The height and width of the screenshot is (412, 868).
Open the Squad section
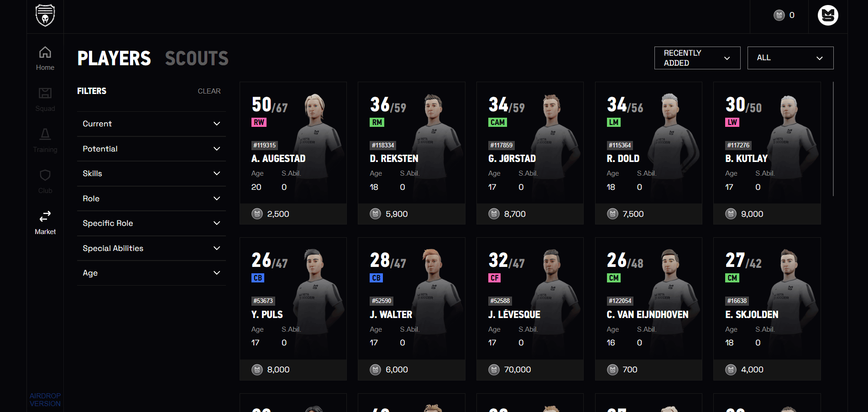(x=45, y=99)
